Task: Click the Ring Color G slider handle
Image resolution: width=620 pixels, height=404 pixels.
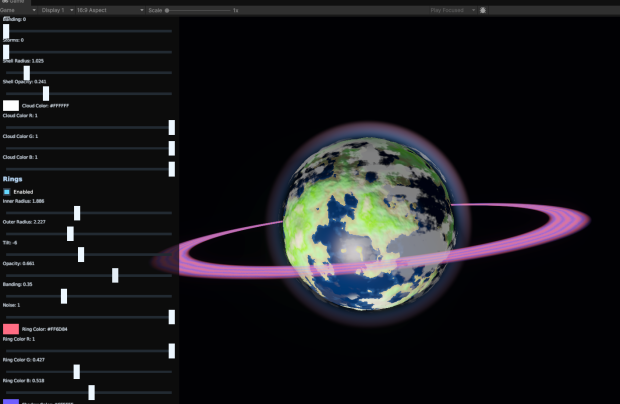Action: point(77,372)
